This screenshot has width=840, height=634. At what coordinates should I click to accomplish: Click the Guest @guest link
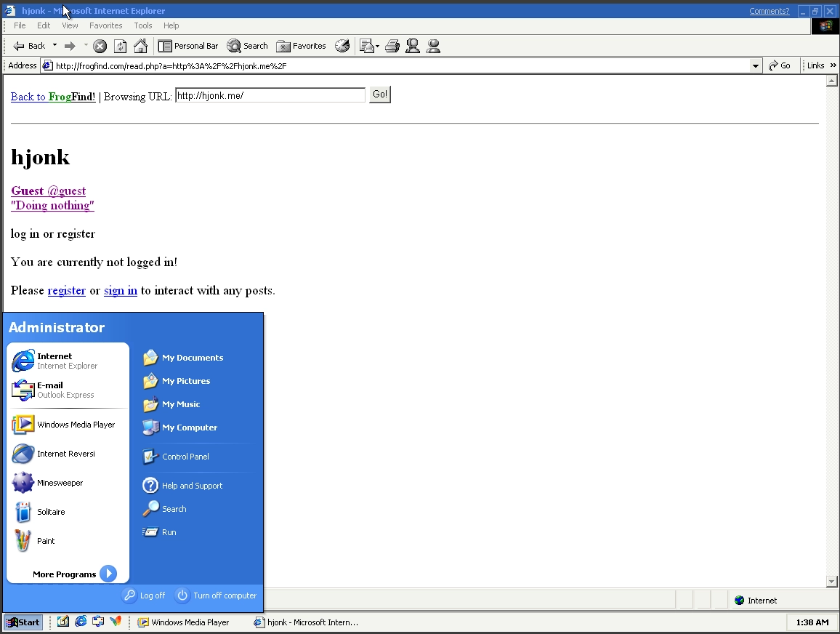[x=48, y=190]
